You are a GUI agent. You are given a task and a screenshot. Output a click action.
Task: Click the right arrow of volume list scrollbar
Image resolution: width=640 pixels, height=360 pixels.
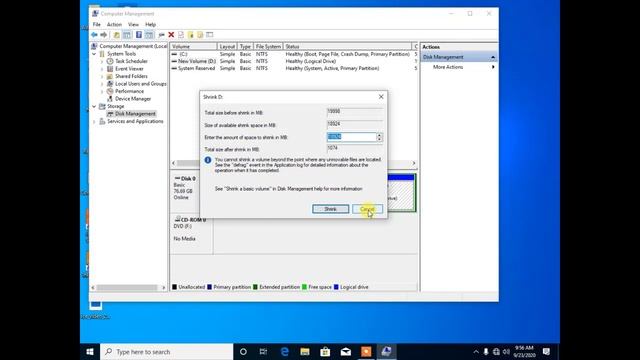pyautogui.click(x=414, y=163)
